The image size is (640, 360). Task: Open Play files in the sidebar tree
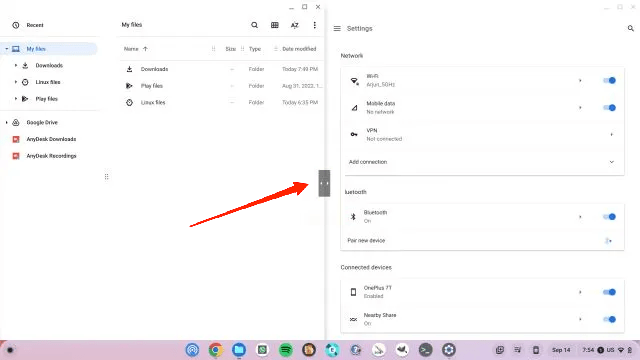click(46, 99)
